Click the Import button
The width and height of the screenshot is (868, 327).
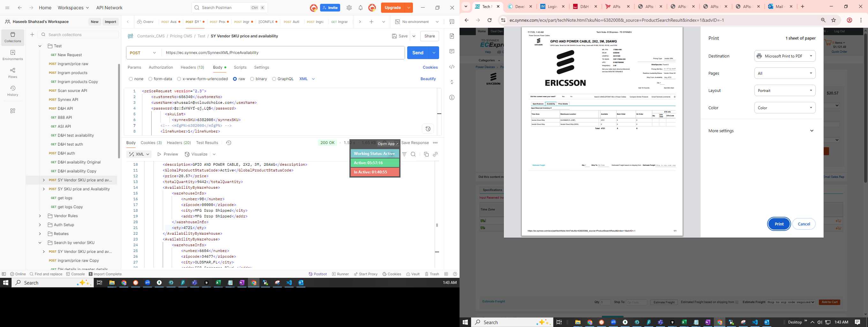click(110, 22)
